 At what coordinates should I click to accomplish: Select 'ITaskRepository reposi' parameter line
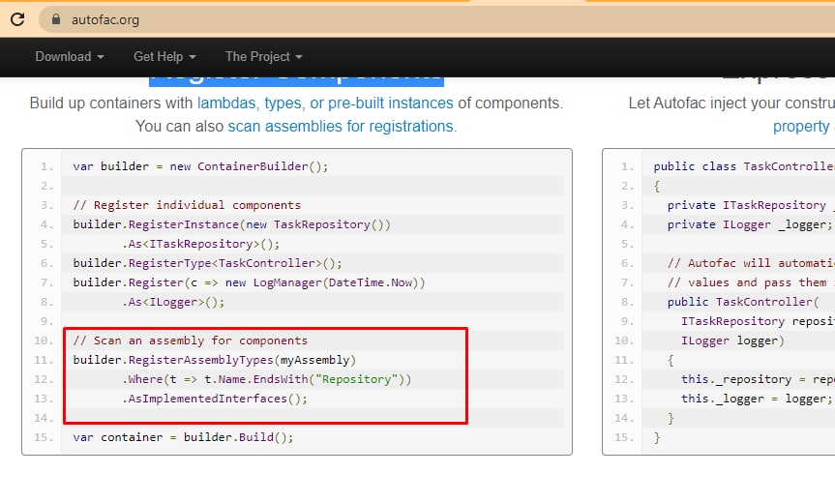[758, 321]
